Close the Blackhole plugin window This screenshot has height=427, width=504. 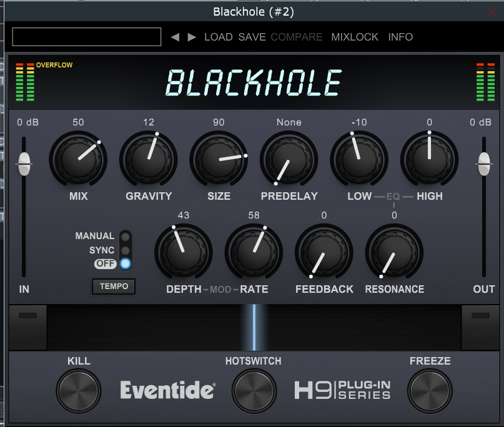(x=492, y=12)
